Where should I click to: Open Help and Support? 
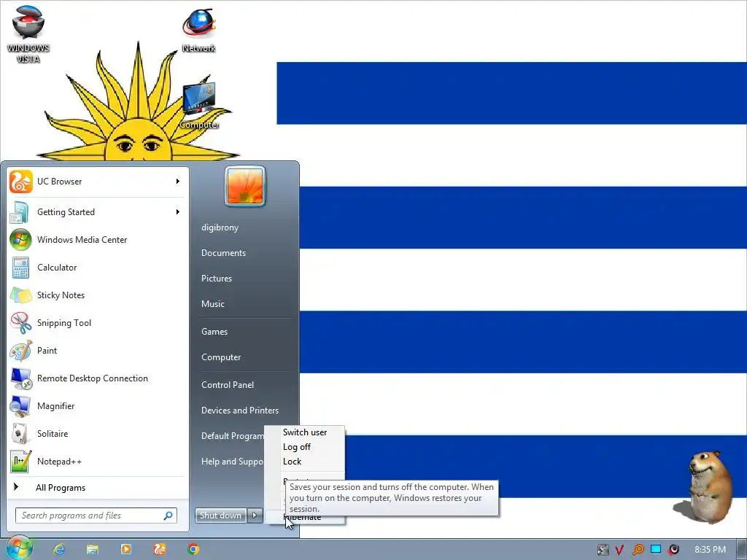(x=231, y=462)
